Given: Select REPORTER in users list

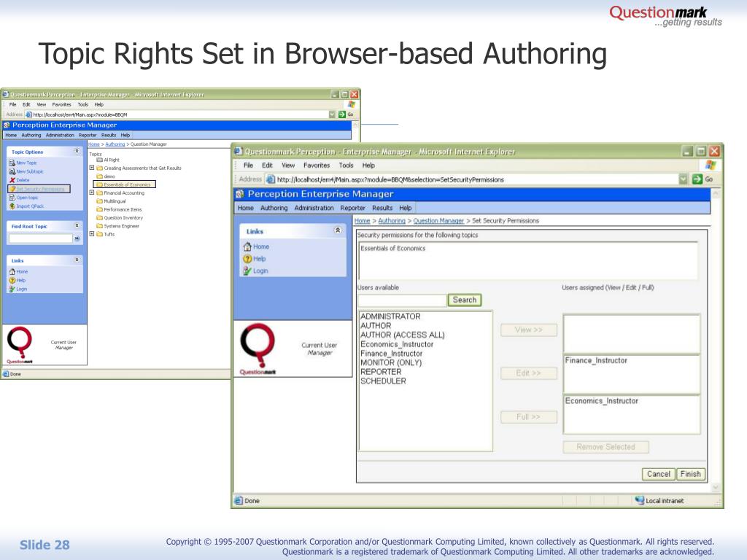Looking at the screenshot, I should click(381, 371).
